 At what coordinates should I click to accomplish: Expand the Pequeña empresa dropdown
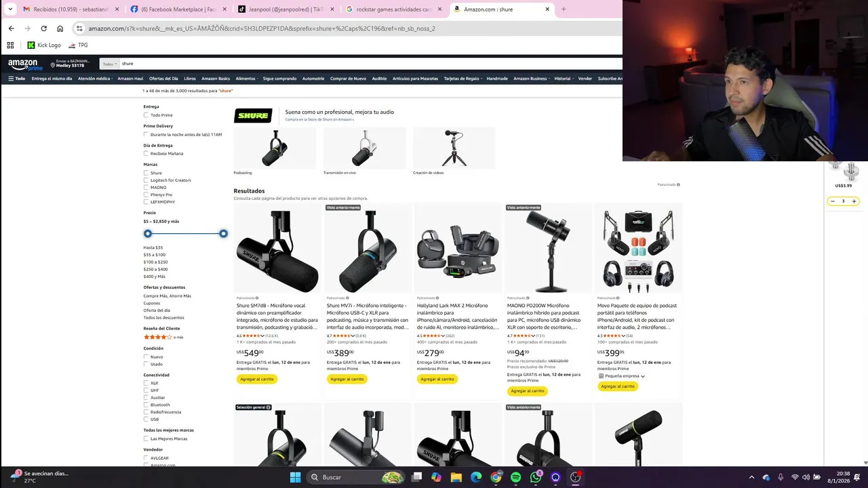click(x=622, y=376)
